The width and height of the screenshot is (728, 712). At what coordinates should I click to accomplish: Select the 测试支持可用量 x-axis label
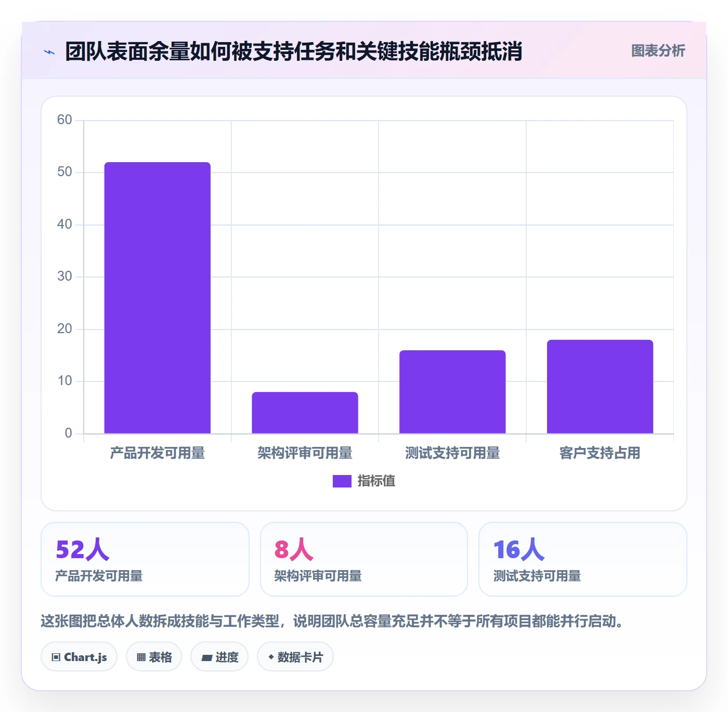(452, 453)
